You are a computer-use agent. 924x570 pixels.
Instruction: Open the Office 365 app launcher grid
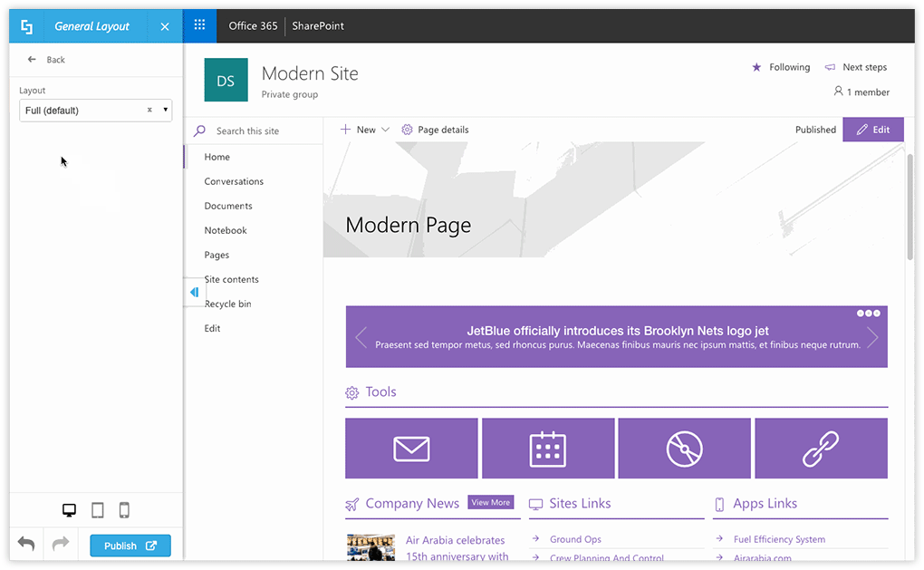(200, 25)
